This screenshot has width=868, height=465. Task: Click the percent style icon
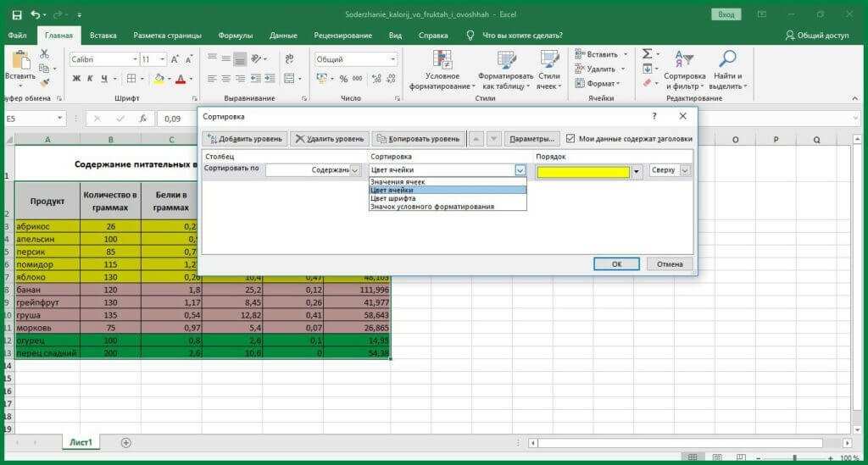click(343, 79)
